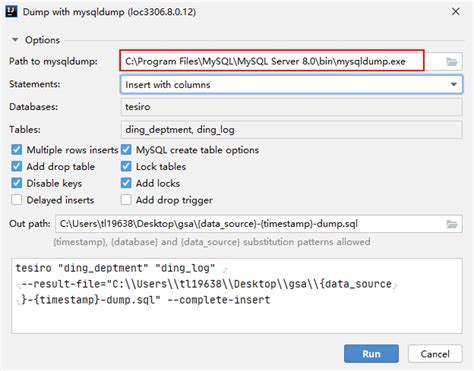Click the dialog title 'Dump with mysqldump'
Screen dimensions: 474x371
pos(109,12)
